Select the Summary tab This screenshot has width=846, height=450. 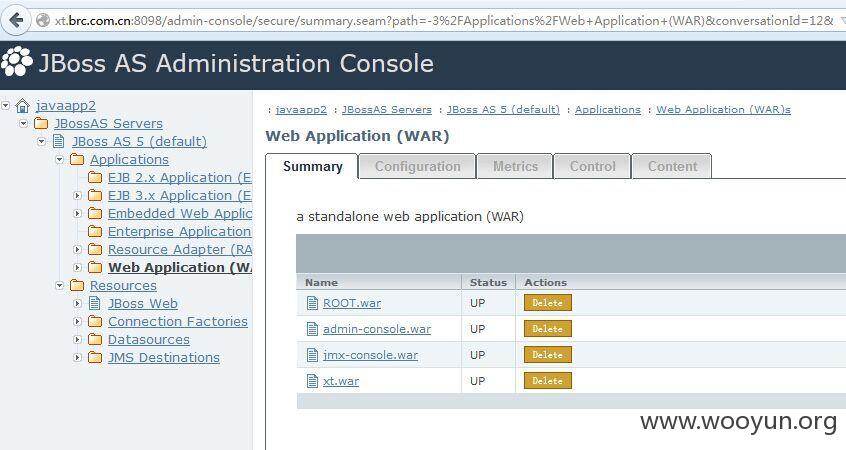point(312,166)
